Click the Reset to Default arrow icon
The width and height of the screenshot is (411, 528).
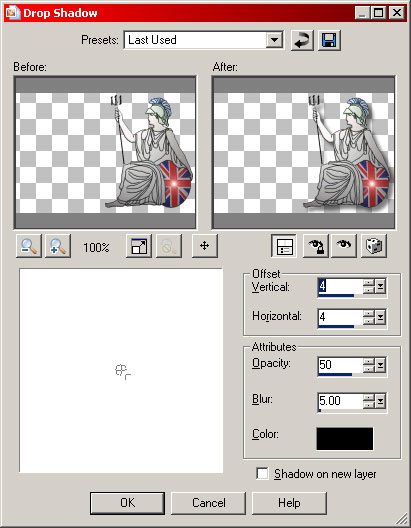point(302,40)
